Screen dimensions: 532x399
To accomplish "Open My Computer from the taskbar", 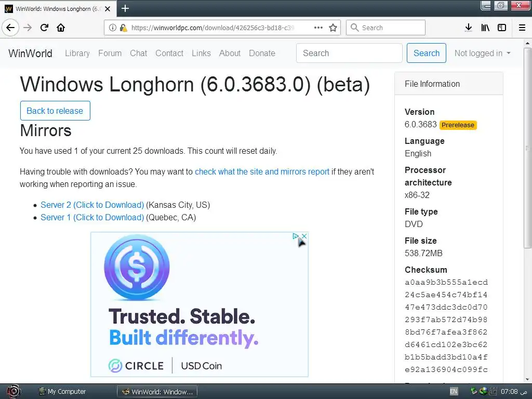I will [62, 392].
